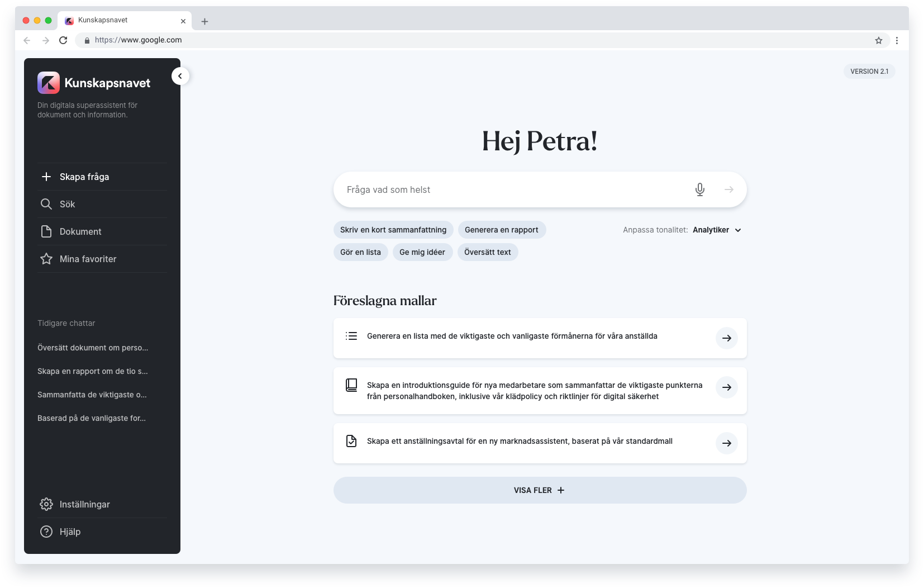Expand more templates with VISA FLER

click(540, 490)
